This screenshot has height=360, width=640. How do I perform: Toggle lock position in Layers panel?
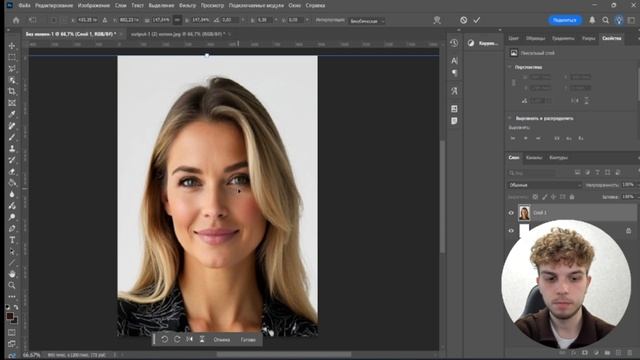pyautogui.click(x=553, y=197)
